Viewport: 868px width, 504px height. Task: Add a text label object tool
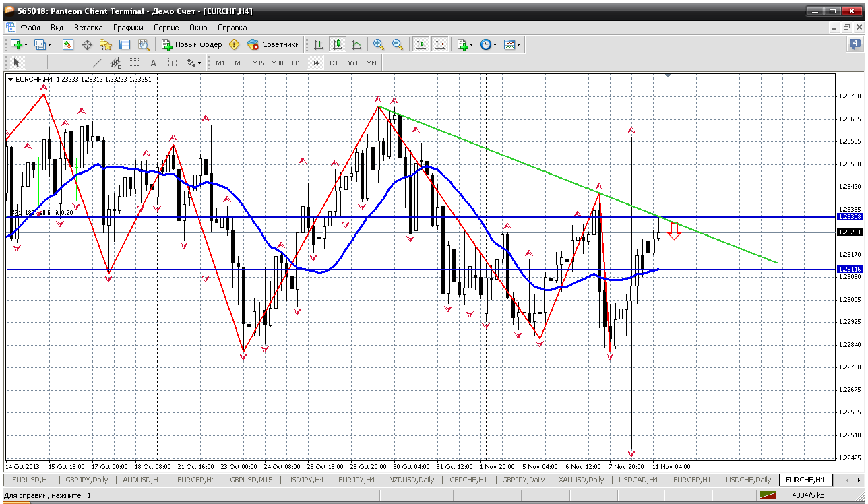tap(153, 63)
